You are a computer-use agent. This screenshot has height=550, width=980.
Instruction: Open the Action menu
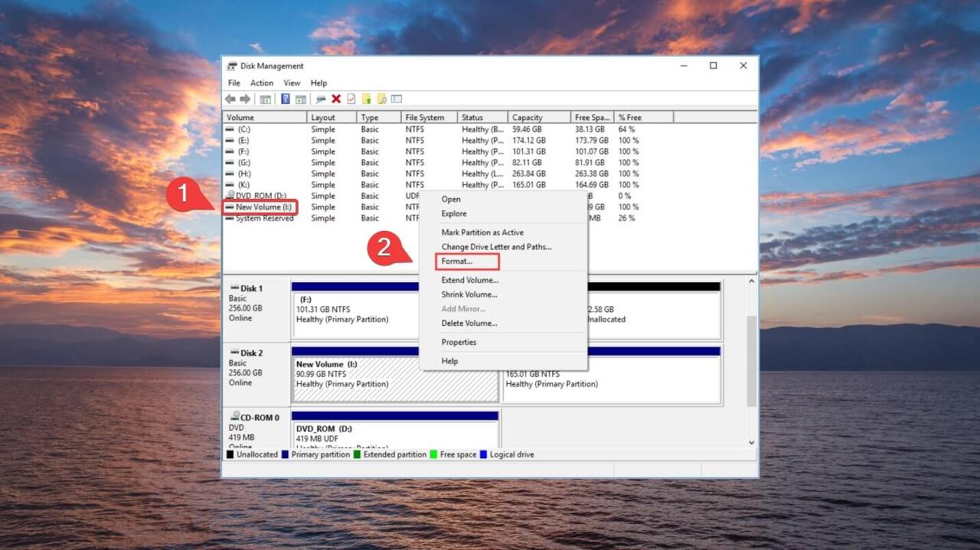pyautogui.click(x=262, y=83)
